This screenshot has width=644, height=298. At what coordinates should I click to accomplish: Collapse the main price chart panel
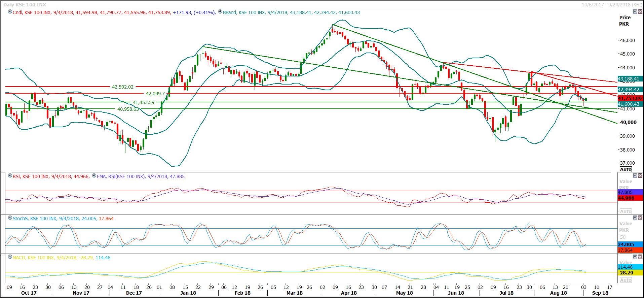click(635, 11)
